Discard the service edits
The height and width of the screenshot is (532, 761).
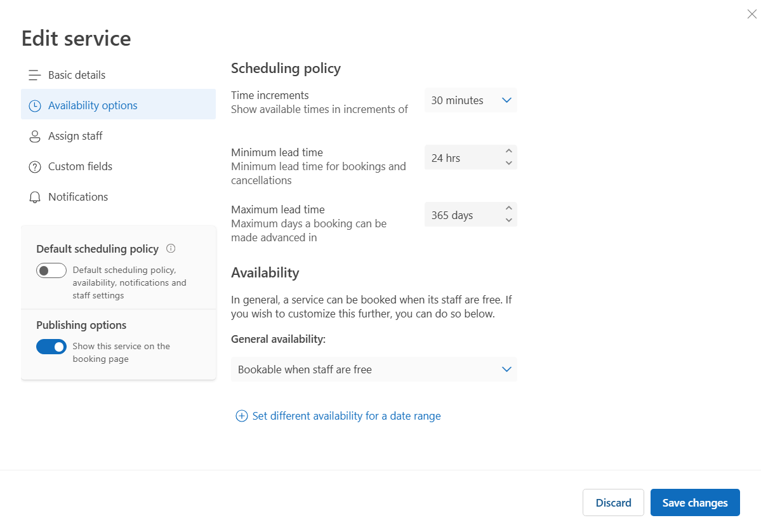tap(613, 503)
